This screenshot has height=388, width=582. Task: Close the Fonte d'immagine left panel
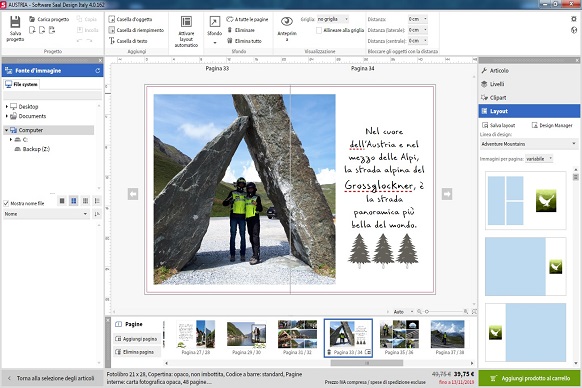[100, 60]
